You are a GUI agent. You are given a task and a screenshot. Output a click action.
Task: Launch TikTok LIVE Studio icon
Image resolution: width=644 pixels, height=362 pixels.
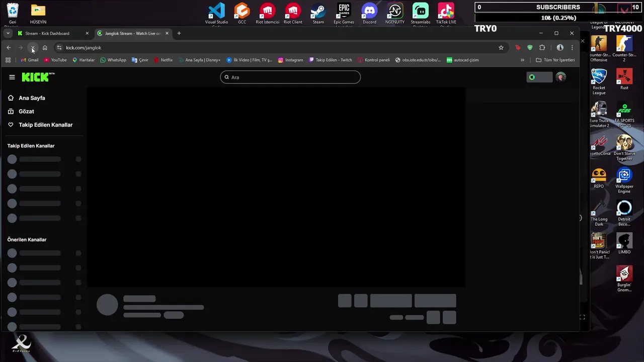click(x=446, y=14)
